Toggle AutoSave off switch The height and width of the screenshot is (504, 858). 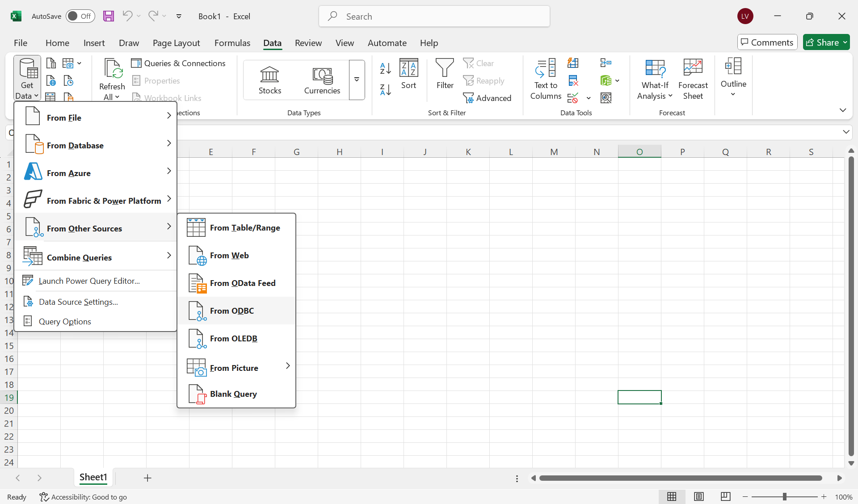80,16
